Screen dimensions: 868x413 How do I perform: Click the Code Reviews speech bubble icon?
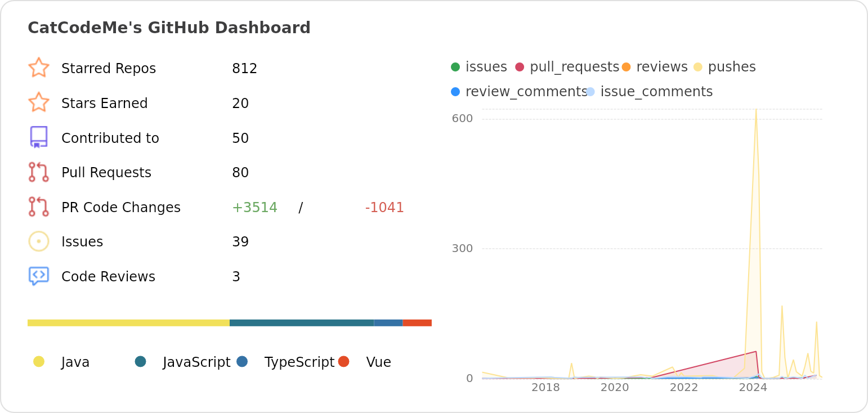[38, 276]
